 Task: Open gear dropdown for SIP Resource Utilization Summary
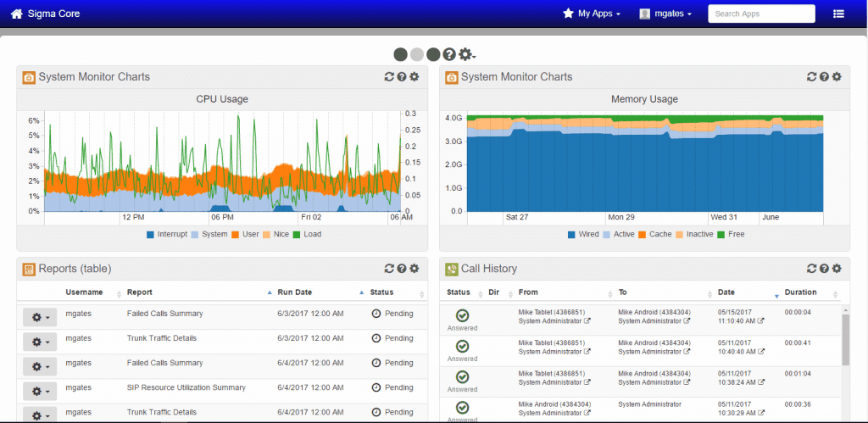coord(40,392)
